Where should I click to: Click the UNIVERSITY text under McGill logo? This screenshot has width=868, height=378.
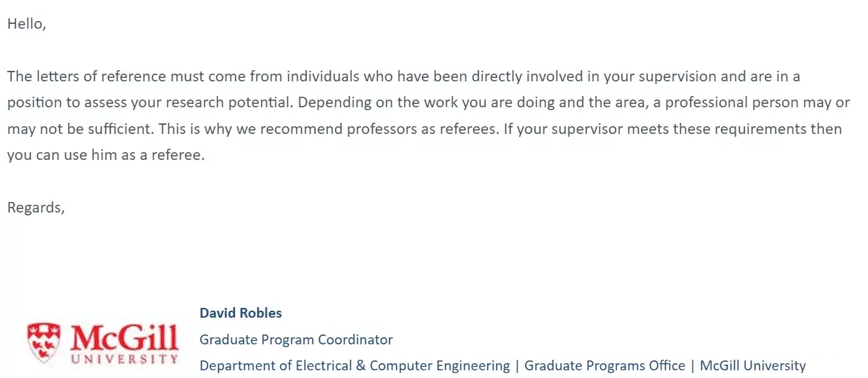point(125,359)
